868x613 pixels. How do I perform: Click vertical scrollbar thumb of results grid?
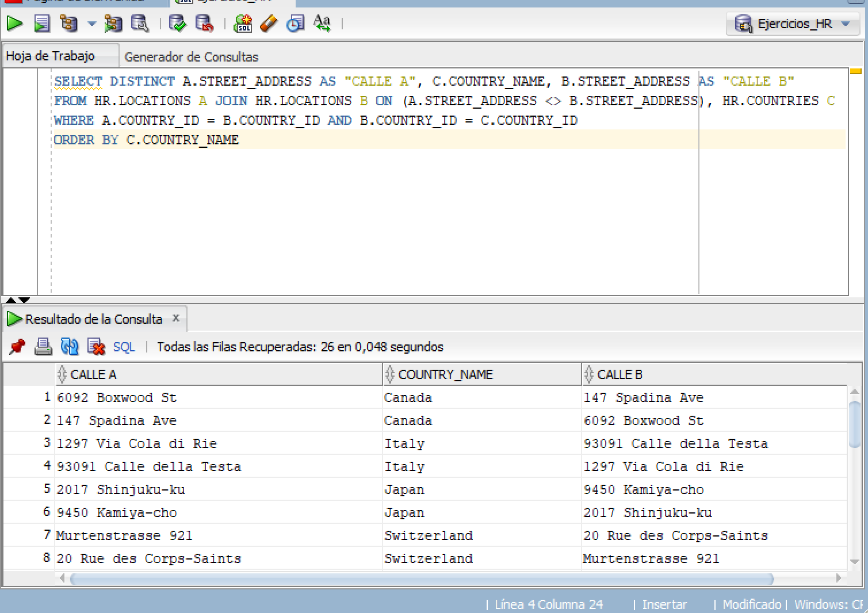point(855,424)
